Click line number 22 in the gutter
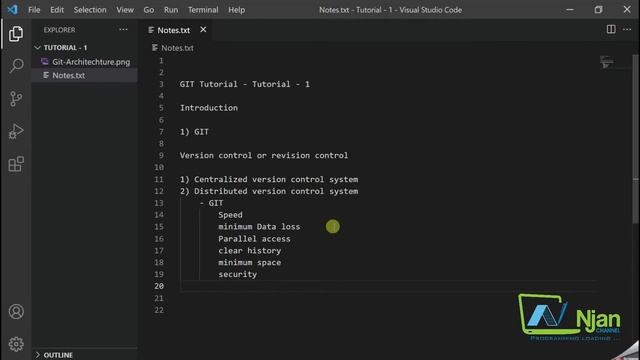640x360 pixels. pyautogui.click(x=159, y=310)
